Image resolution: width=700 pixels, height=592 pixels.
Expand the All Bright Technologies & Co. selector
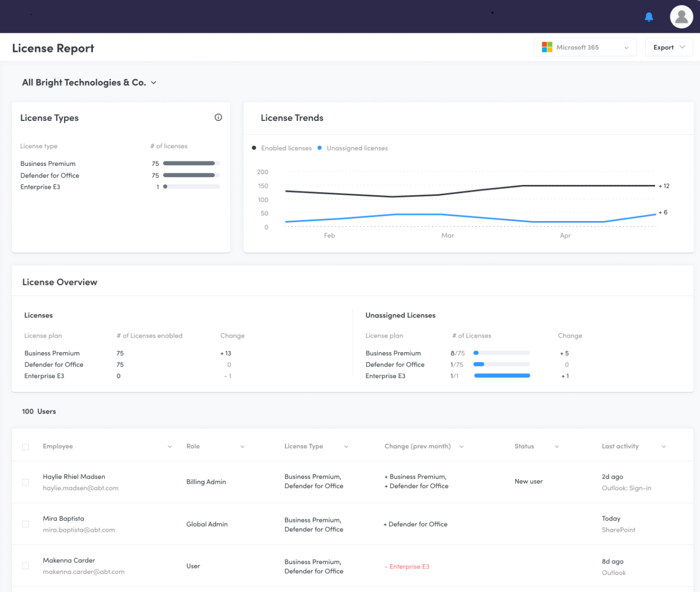(153, 82)
